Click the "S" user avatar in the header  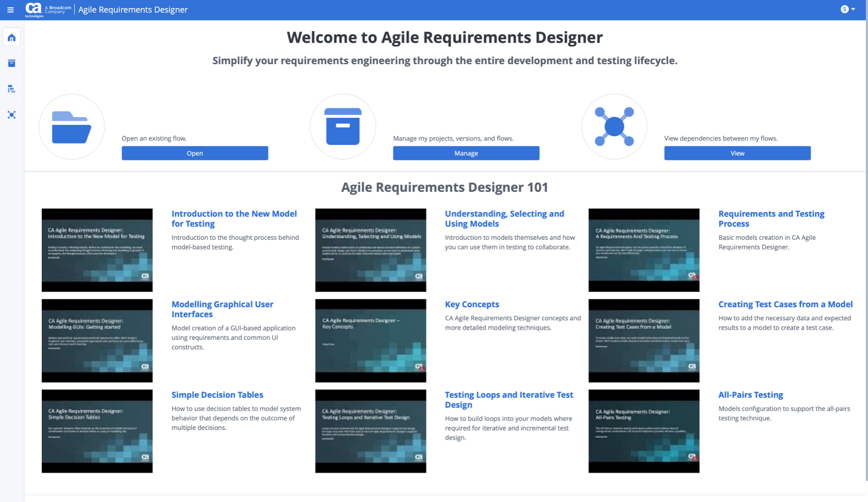click(844, 9)
